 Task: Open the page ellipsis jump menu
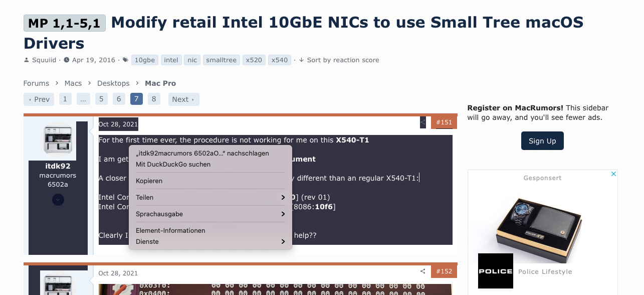(83, 99)
